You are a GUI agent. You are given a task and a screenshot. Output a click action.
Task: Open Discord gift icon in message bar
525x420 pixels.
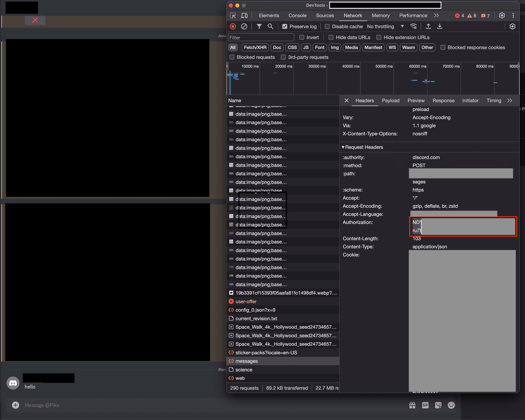coord(412,405)
